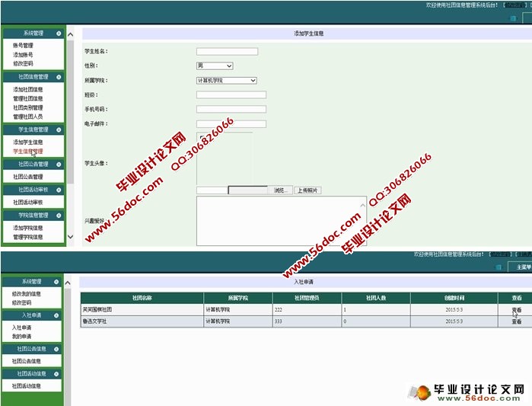Select the 芙芙围棋社团 name cell
Image resolution: width=532 pixels, height=406 pixels.
coord(142,309)
